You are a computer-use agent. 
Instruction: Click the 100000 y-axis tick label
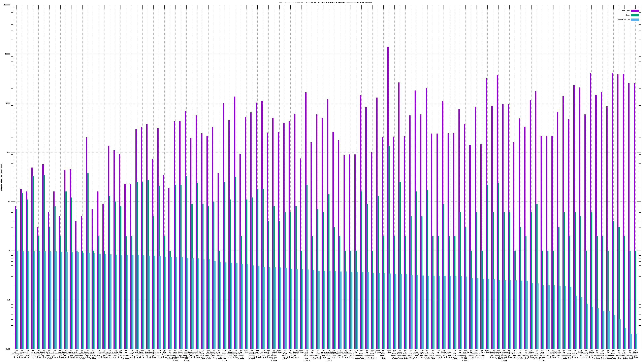(x=7, y=5)
